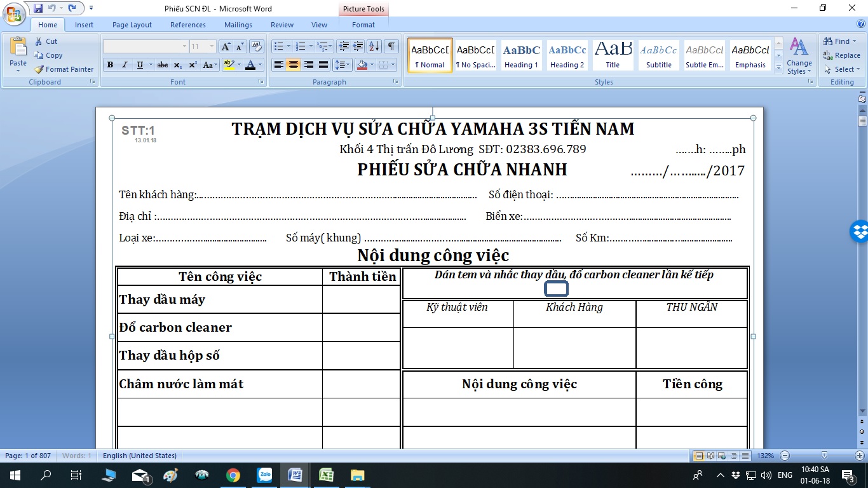The height and width of the screenshot is (488, 868).
Task: Toggle Bold formatting
Action: click(110, 65)
